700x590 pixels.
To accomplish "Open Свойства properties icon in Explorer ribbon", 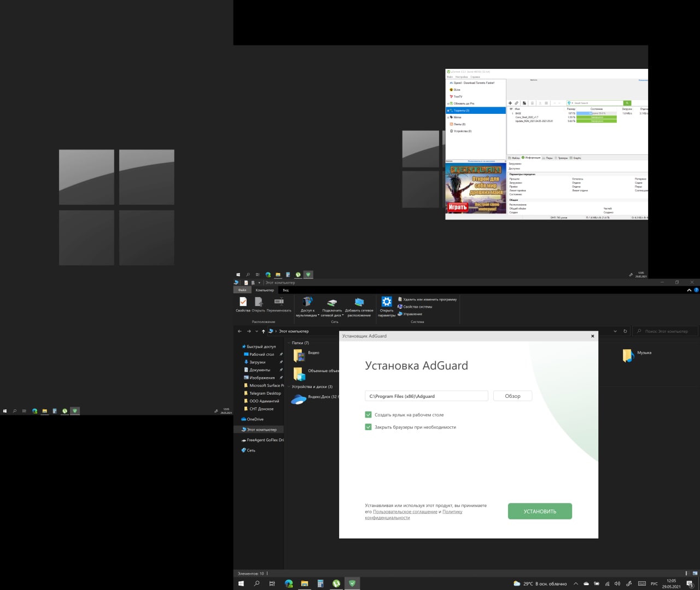I will [243, 305].
